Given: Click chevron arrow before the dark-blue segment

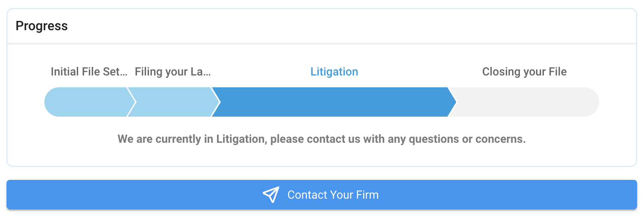Looking at the screenshot, I should coord(216,102).
